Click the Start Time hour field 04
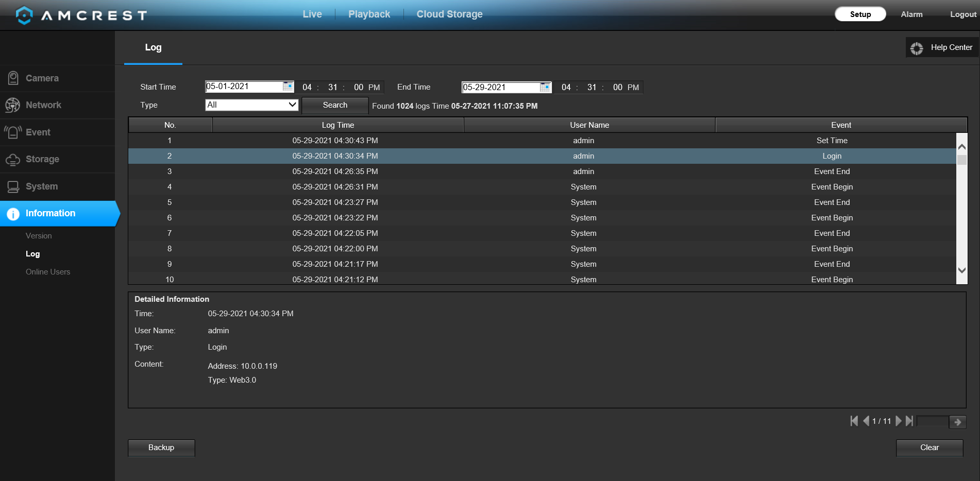The image size is (980, 481). (307, 88)
